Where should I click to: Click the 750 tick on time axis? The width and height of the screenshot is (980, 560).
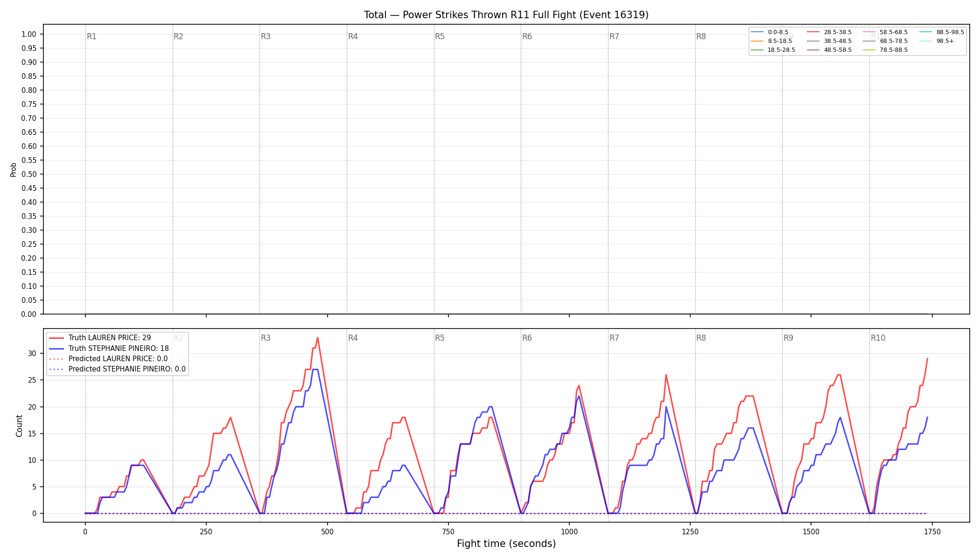[x=448, y=531]
